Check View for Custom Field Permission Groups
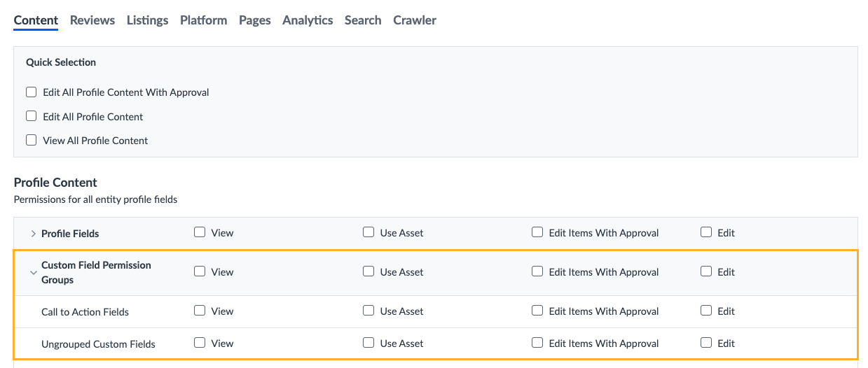This screenshot has width=868, height=368. coord(200,271)
